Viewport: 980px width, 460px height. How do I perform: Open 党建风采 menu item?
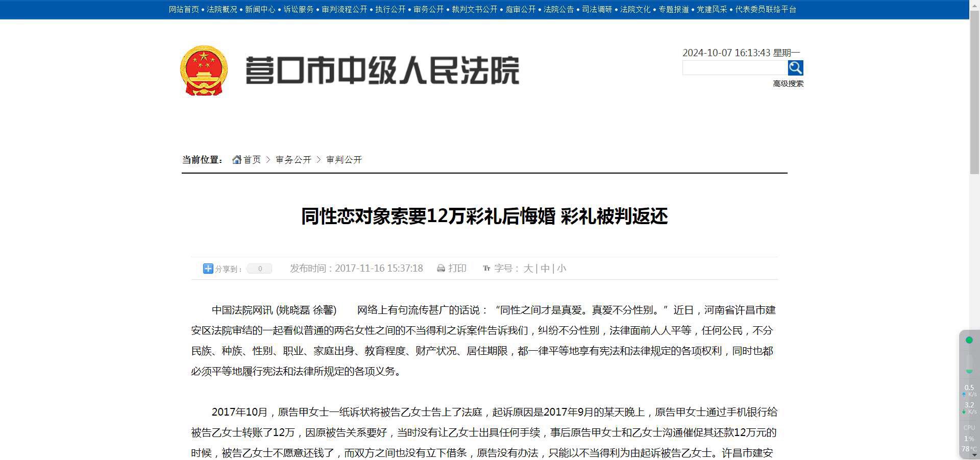(712, 9)
